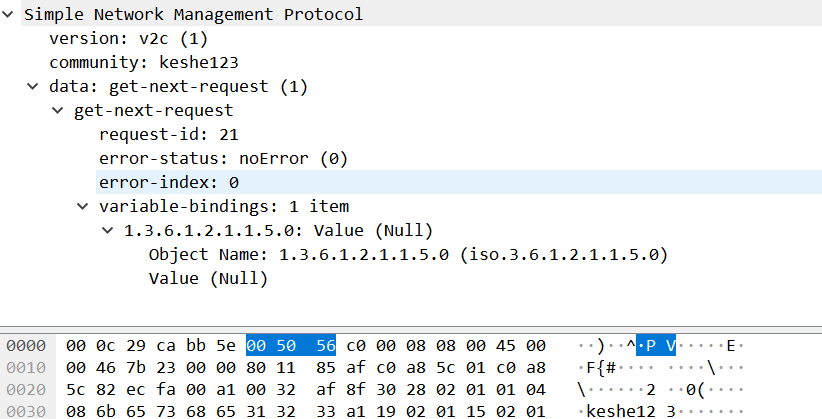Image resolution: width=822 pixels, height=419 pixels.
Task: Select the Object Name OID row
Action: pos(407,255)
